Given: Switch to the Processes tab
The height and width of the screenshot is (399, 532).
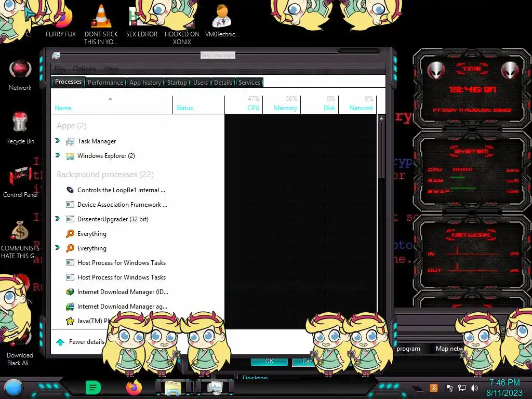Looking at the screenshot, I should click(68, 82).
